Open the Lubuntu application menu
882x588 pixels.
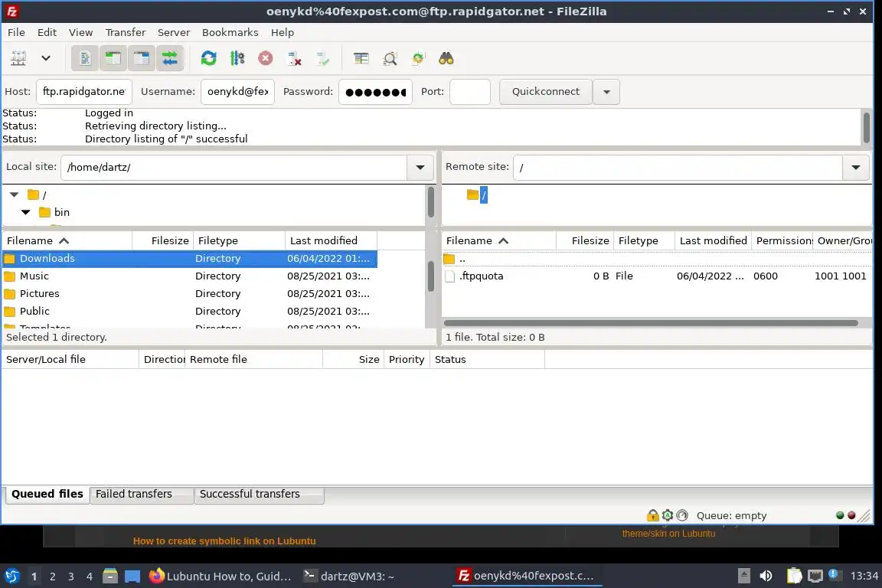(x=11, y=577)
